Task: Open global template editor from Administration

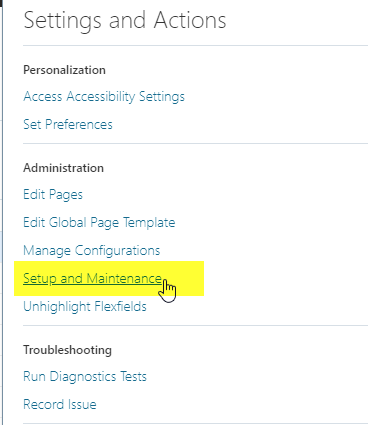Action: tap(99, 223)
